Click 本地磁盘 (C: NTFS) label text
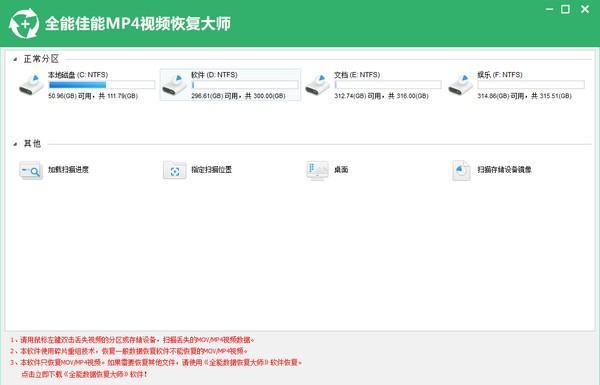 (78, 75)
